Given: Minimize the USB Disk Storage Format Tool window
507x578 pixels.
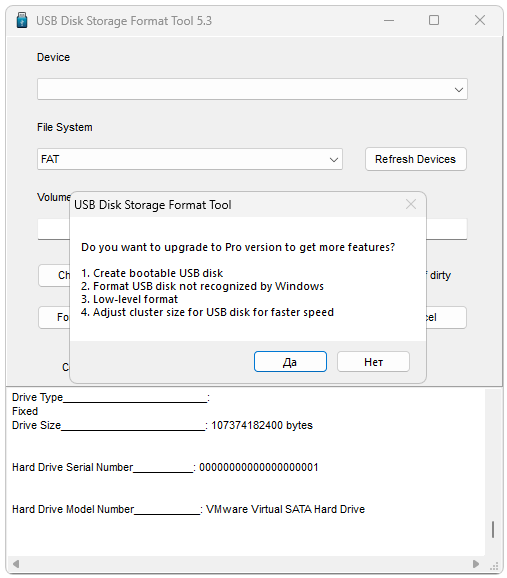Looking at the screenshot, I should point(389,20).
